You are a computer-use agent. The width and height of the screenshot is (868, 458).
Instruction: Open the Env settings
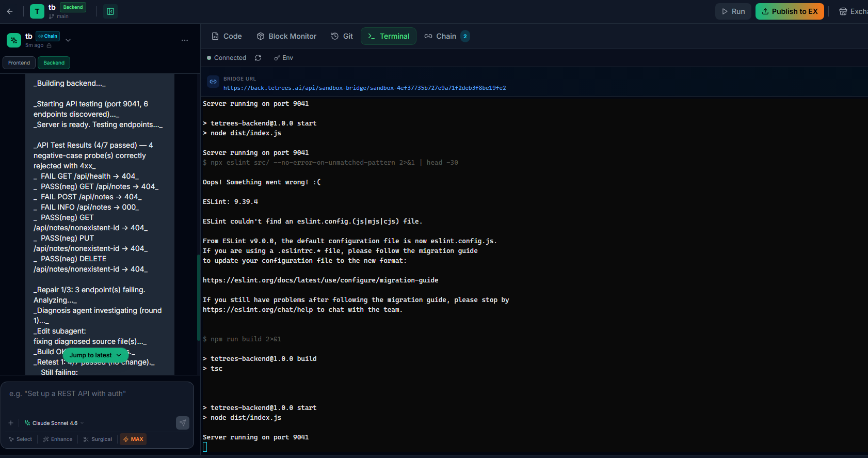point(283,58)
